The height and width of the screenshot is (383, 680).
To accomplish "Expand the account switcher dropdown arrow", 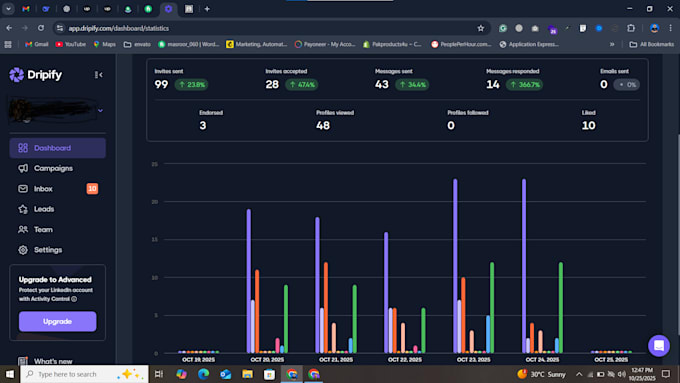I will [x=100, y=111].
